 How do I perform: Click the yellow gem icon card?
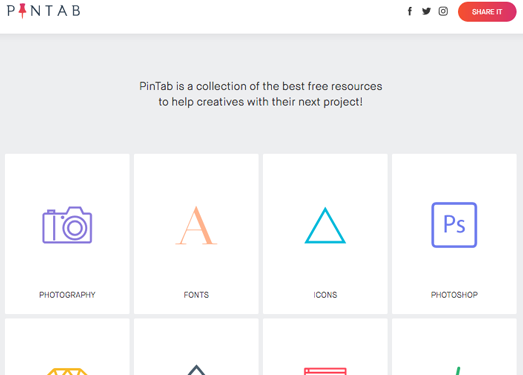(67, 347)
